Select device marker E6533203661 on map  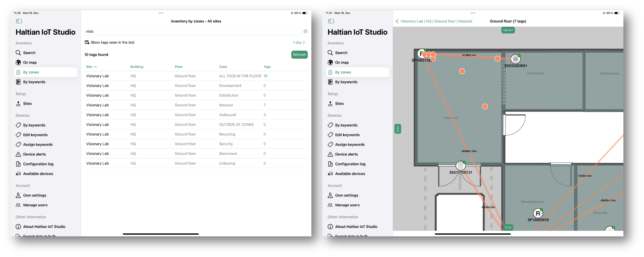[515, 59]
